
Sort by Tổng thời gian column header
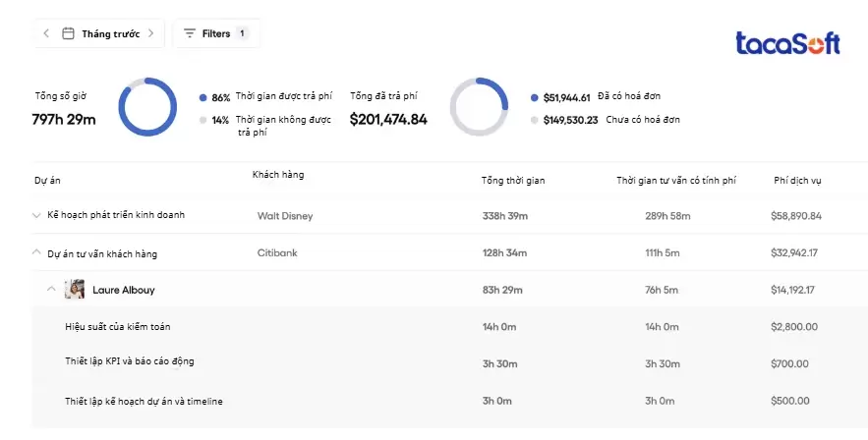(x=512, y=181)
